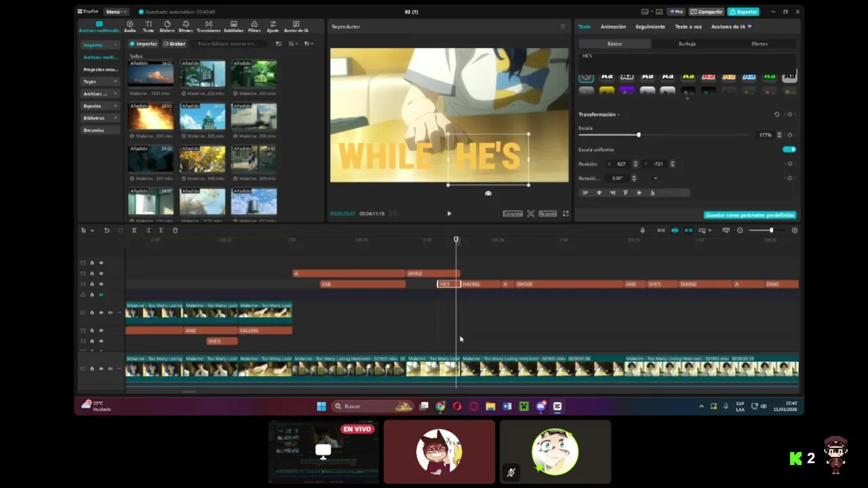Hide the track containing the HE'S clip
868x488 pixels.
pyautogui.click(x=101, y=285)
